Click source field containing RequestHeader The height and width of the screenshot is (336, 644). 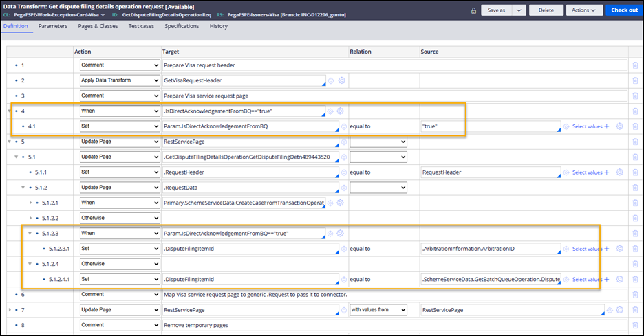point(491,172)
